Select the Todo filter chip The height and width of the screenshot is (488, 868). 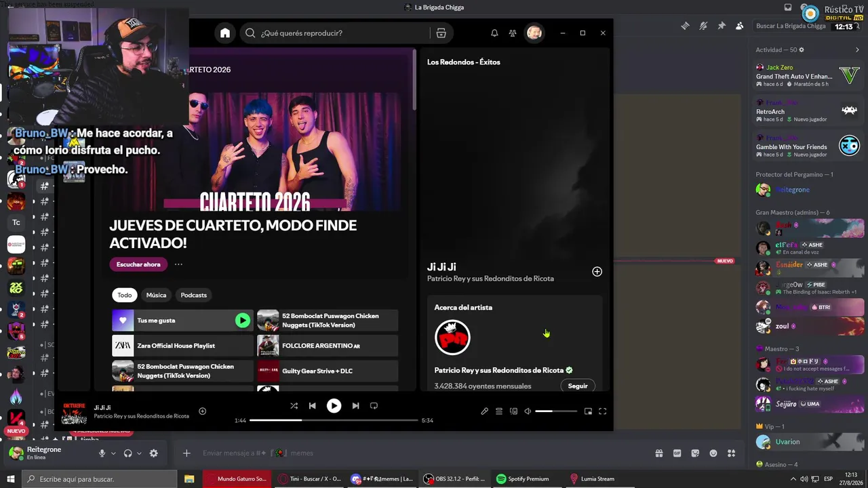[125, 295]
